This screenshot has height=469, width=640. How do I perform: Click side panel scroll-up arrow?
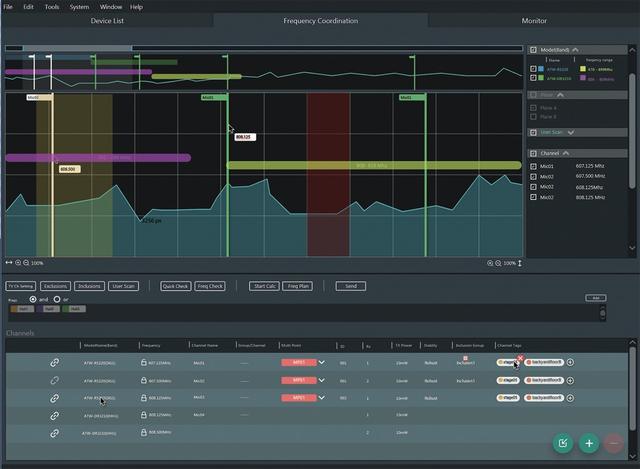632,50
